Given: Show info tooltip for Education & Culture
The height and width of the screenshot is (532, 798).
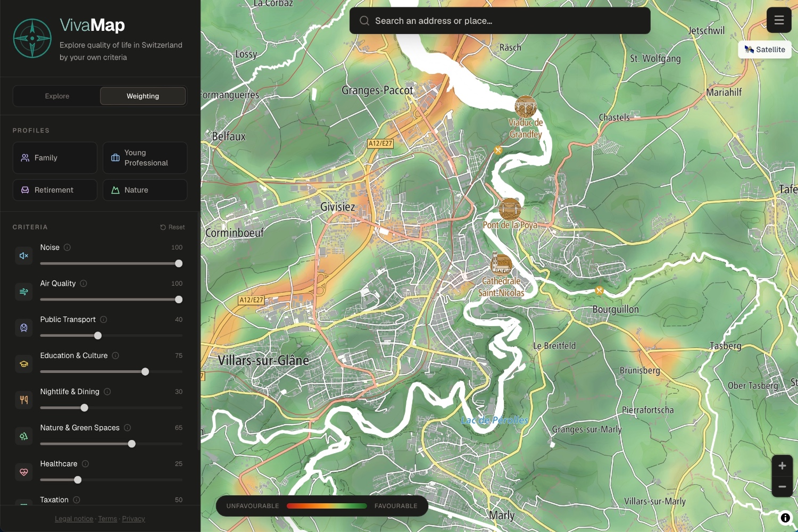Looking at the screenshot, I should coord(115,355).
